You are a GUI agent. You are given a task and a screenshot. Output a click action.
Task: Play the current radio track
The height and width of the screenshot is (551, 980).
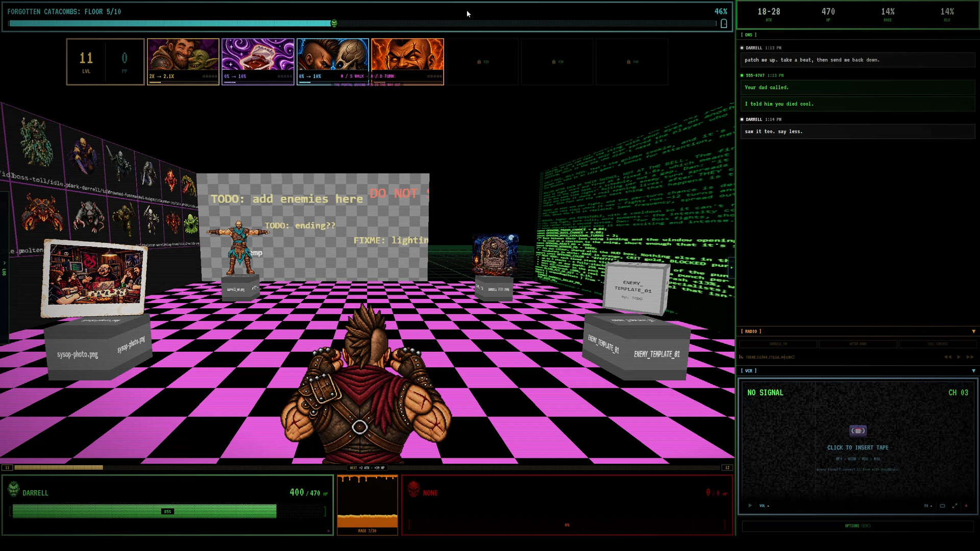click(959, 357)
